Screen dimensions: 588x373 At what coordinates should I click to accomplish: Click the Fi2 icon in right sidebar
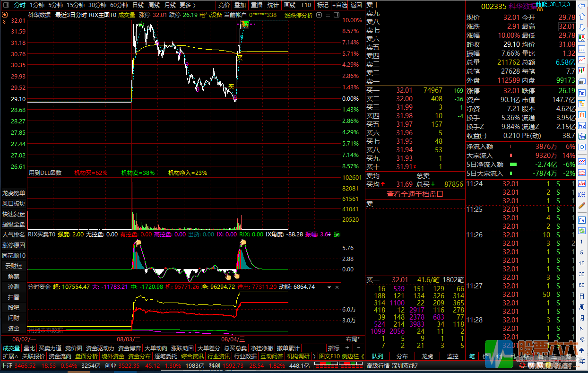pyautogui.click(x=582, y=126)
